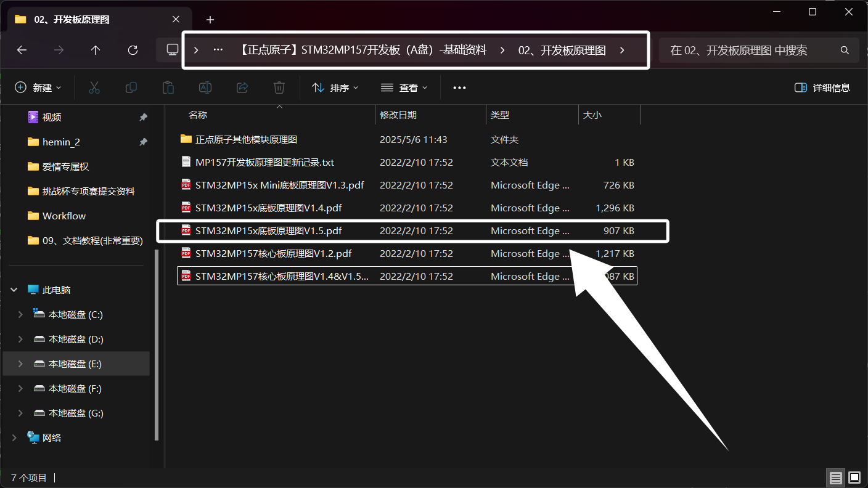This screenshot has width=868, height=488.
Task: Navigate back with the back arrow
Action: [22, 51]
